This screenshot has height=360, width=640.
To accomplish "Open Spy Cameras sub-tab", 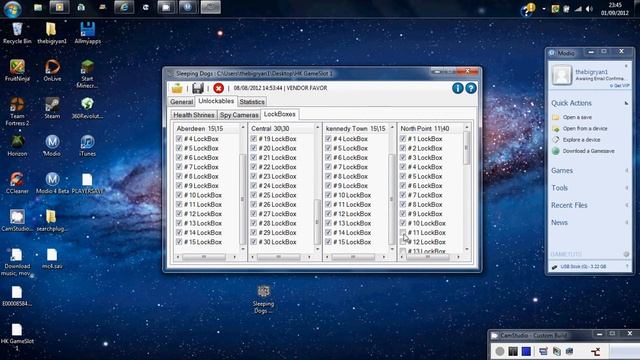I will click(239, 115).
